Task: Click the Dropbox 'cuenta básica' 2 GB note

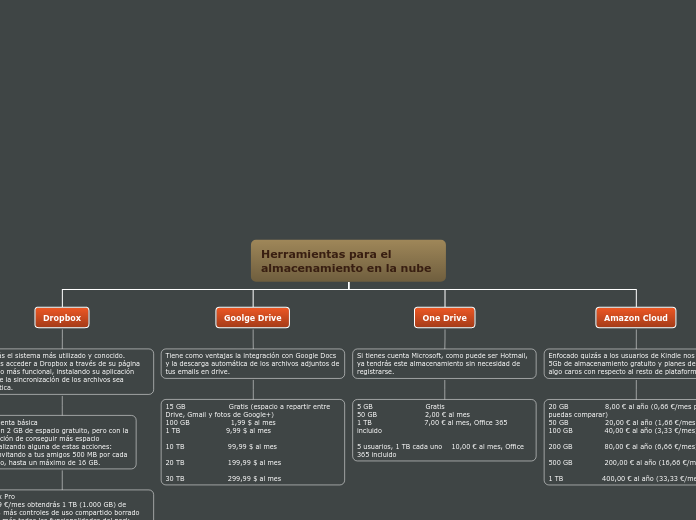Action: (x=68, y=442)
